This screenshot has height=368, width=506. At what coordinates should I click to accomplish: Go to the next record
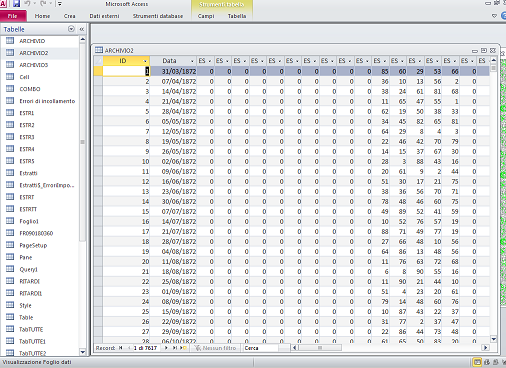(x=166, y=348)
